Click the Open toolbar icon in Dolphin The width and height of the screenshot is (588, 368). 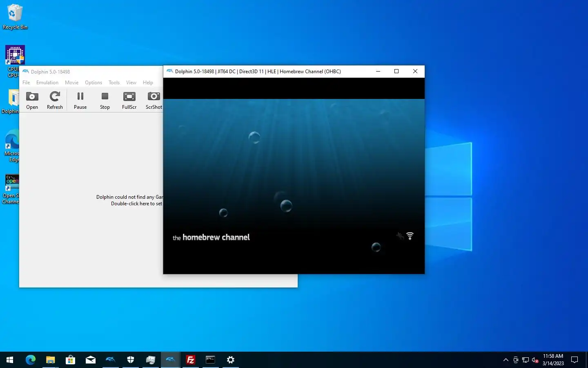coord(32,101)
